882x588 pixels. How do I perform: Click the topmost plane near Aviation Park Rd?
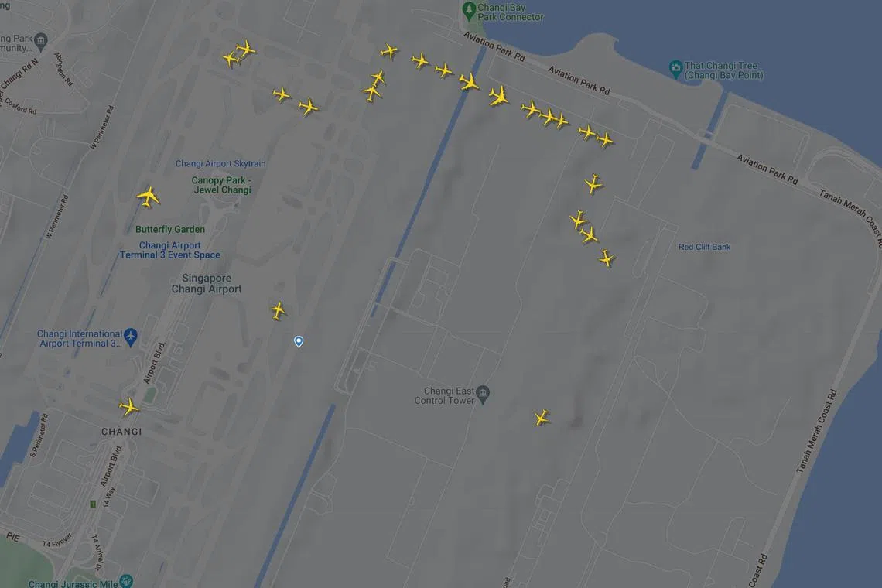tap(388, 51)
